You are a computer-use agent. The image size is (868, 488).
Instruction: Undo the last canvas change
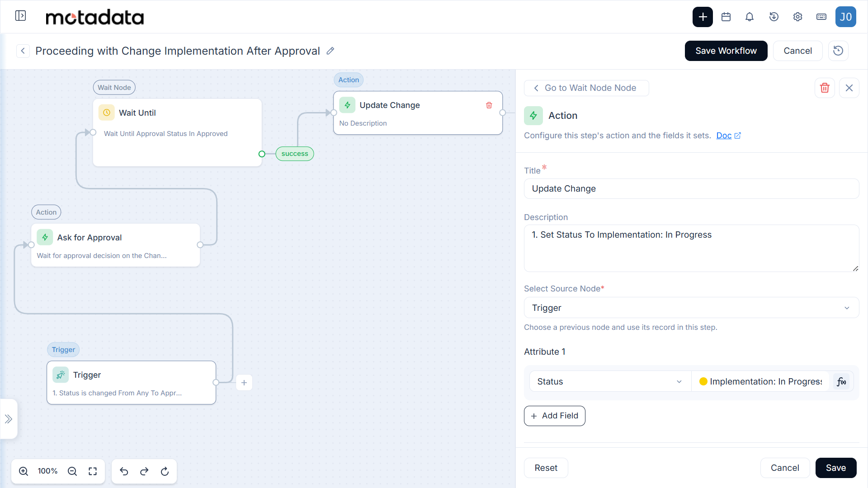tap(124, 471)
